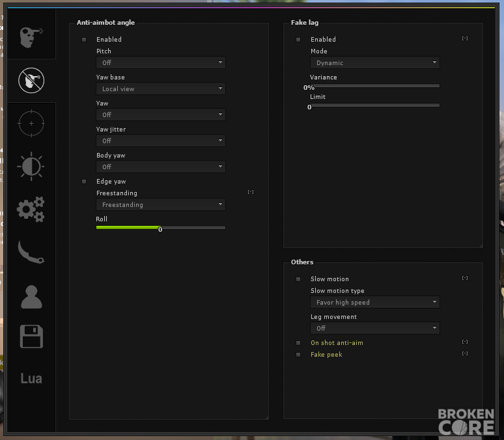Open the Yaw jitter dropdown

tap(161, 141)
